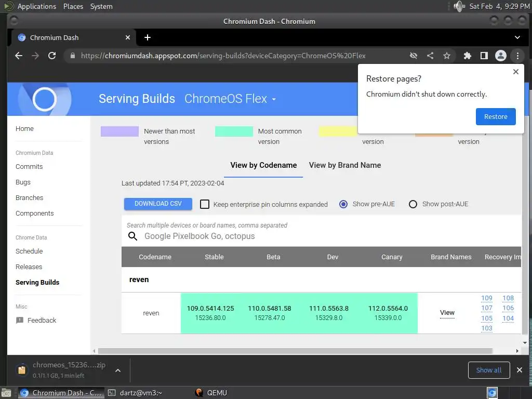Select Show pre-AUE radio button

[x=343, y=204]
